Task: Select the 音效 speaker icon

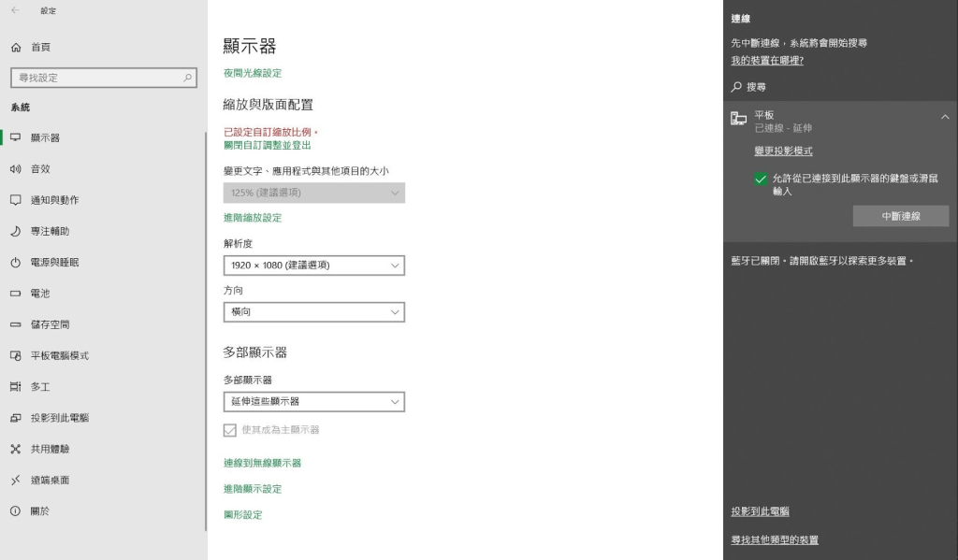Action: (15, 169)
